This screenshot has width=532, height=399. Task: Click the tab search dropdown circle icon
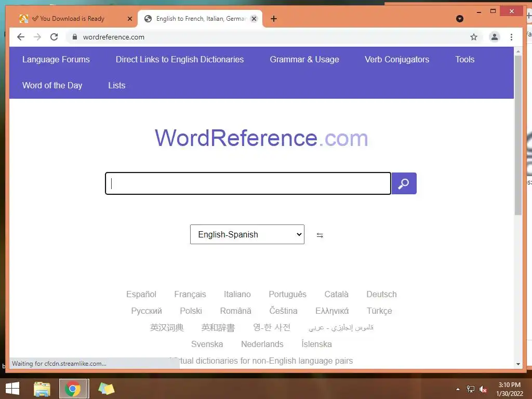coord(460,19)
